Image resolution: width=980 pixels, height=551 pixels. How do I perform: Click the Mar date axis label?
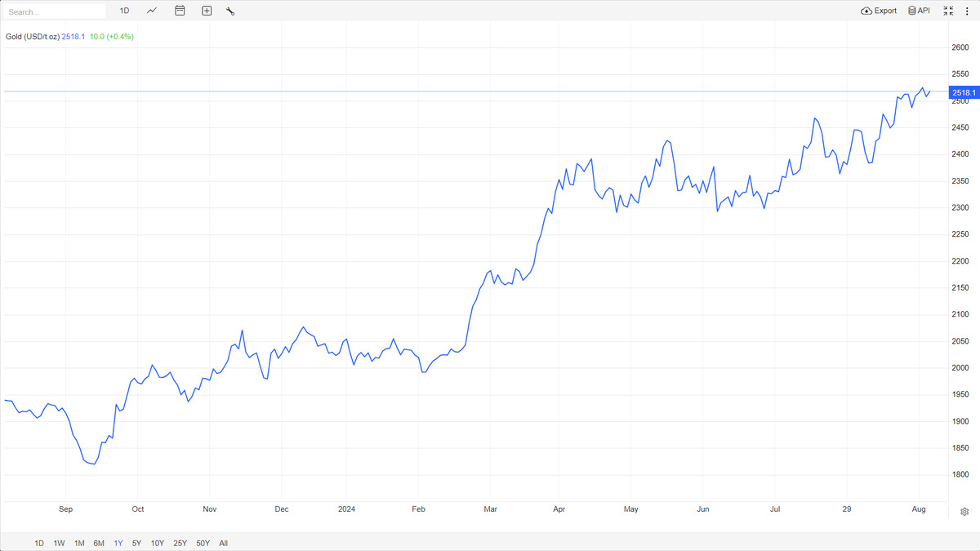coord(491,509)
